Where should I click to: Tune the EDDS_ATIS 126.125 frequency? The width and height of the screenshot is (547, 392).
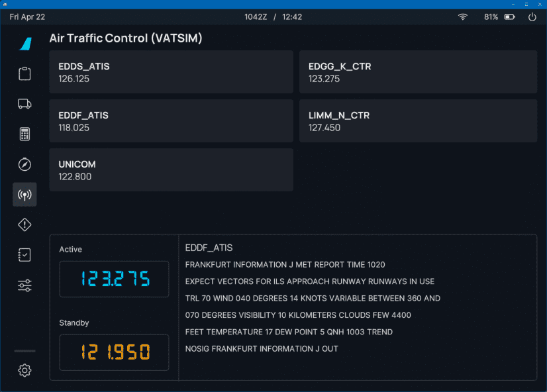(171, 72)
